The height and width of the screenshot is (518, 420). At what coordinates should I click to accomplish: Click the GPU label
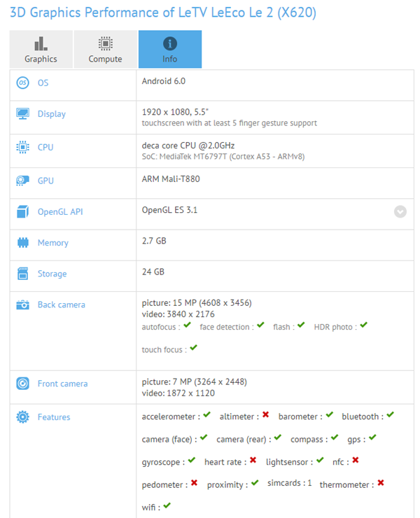(45, 181)
